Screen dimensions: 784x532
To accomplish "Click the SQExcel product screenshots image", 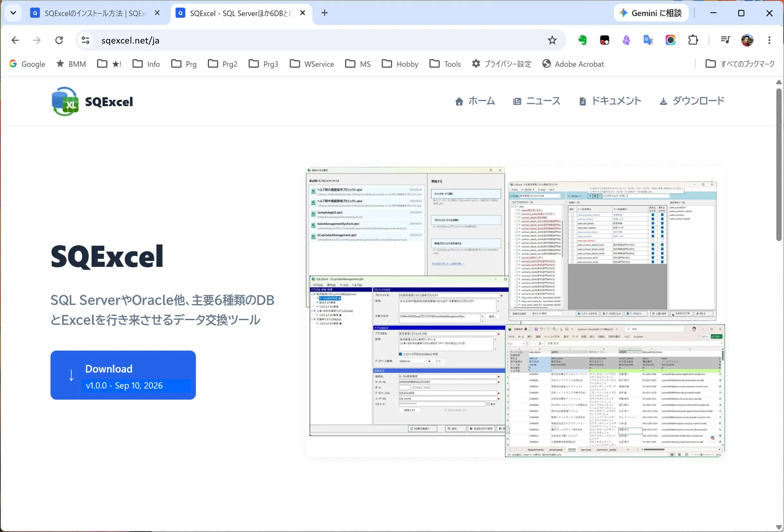I will pyautogui.click(x=515, y=312).
